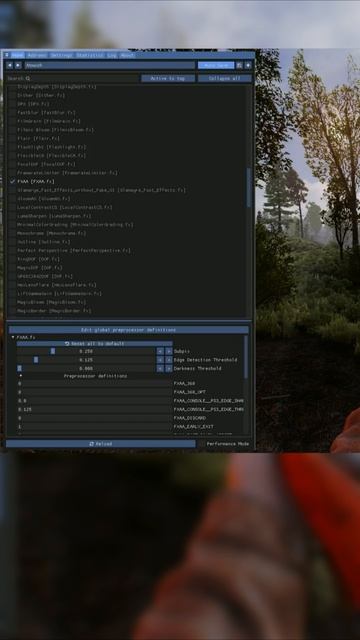Screen dimensions: 360x640
Task: Click the Darkness Threshold slider
Action: (86, 369)
